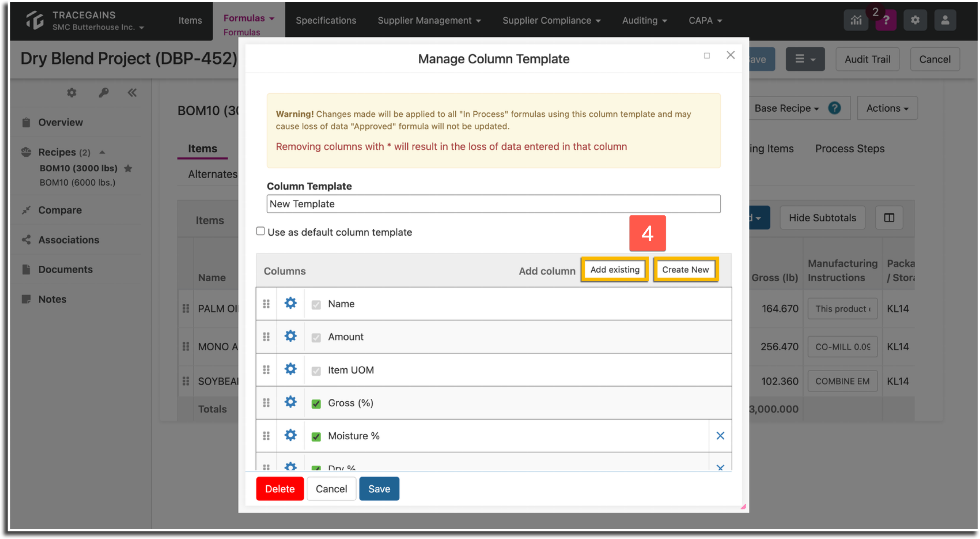
Task: Remove Moisture % column with X icon
Action: click(720, 435)
